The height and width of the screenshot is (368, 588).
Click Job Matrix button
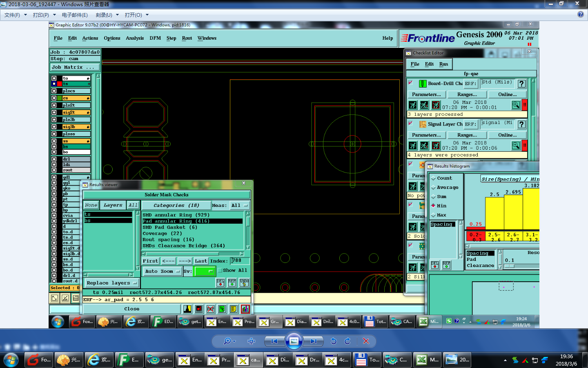(75, 67)
